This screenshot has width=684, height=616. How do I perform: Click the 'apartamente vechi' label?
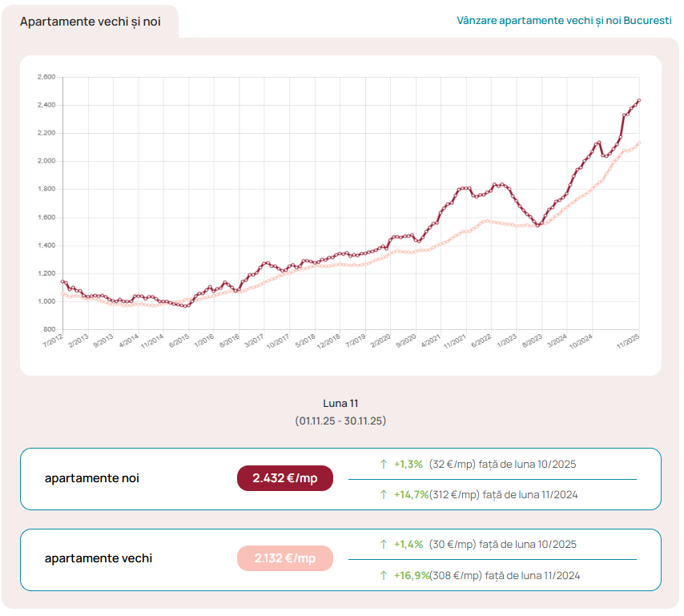tap(98, 558)
